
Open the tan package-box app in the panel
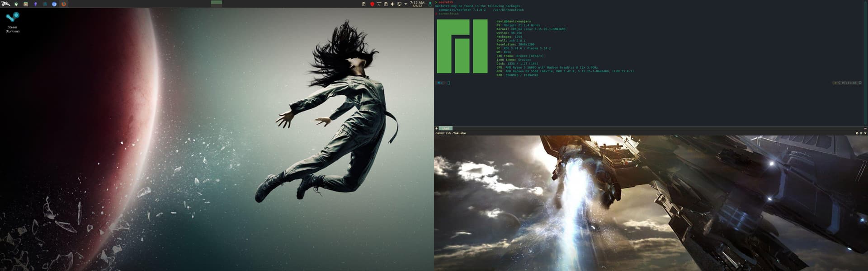point(26,4)
